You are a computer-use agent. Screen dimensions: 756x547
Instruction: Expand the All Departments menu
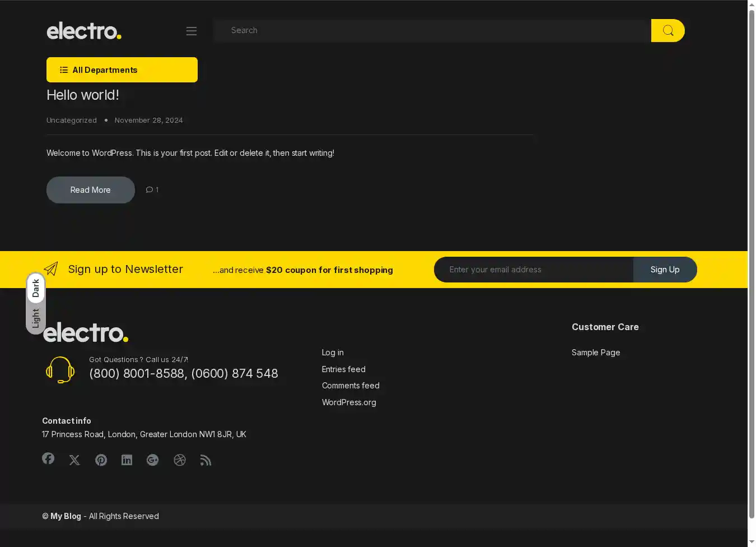point(122,70)
